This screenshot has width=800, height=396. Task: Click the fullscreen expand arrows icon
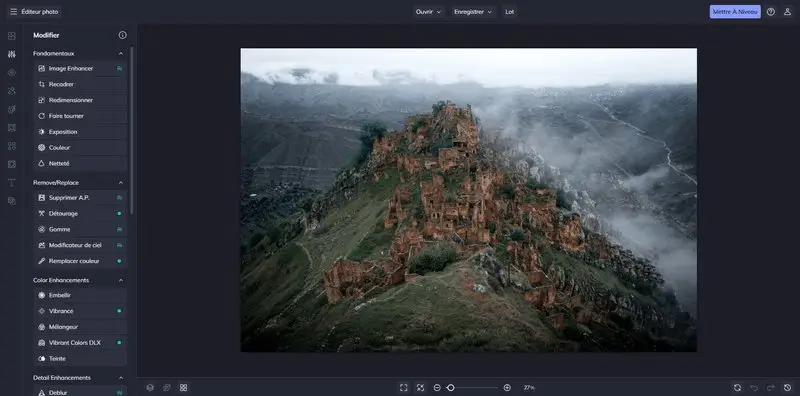(x=420, y=388)
